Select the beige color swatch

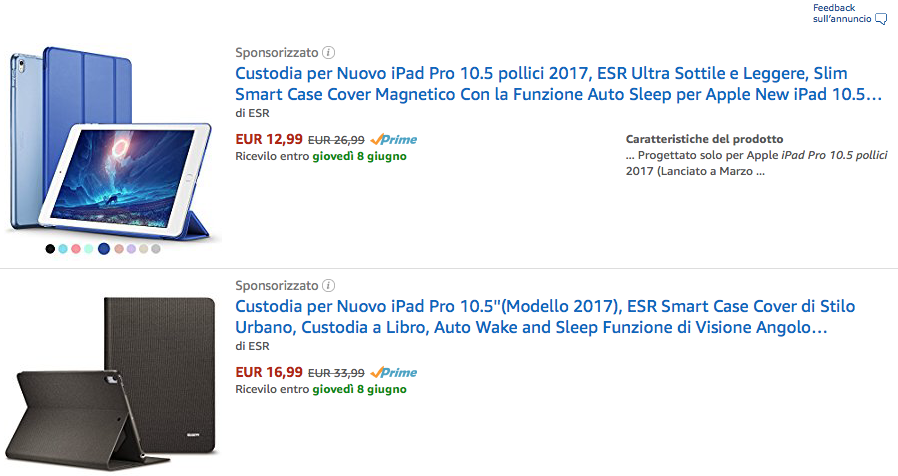click(143, 249)
